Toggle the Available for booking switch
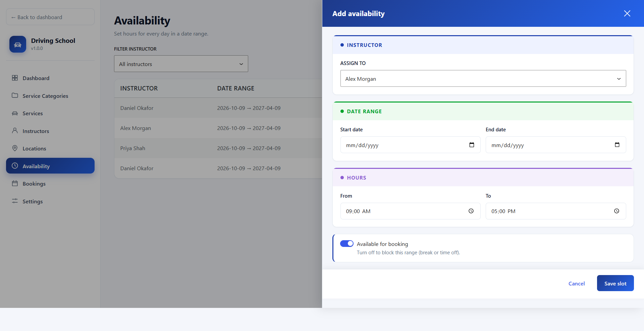The width and height of the screenshot is (644, 331). 347,244
